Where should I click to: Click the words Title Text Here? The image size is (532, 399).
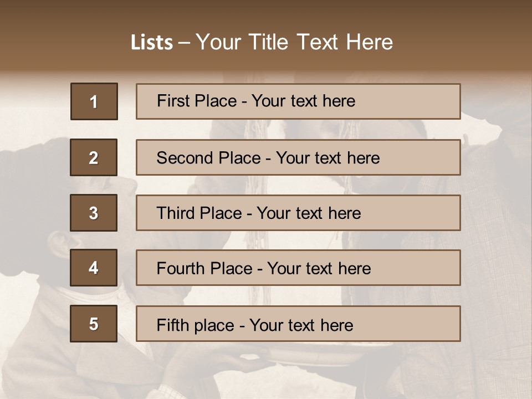[320, 42]
